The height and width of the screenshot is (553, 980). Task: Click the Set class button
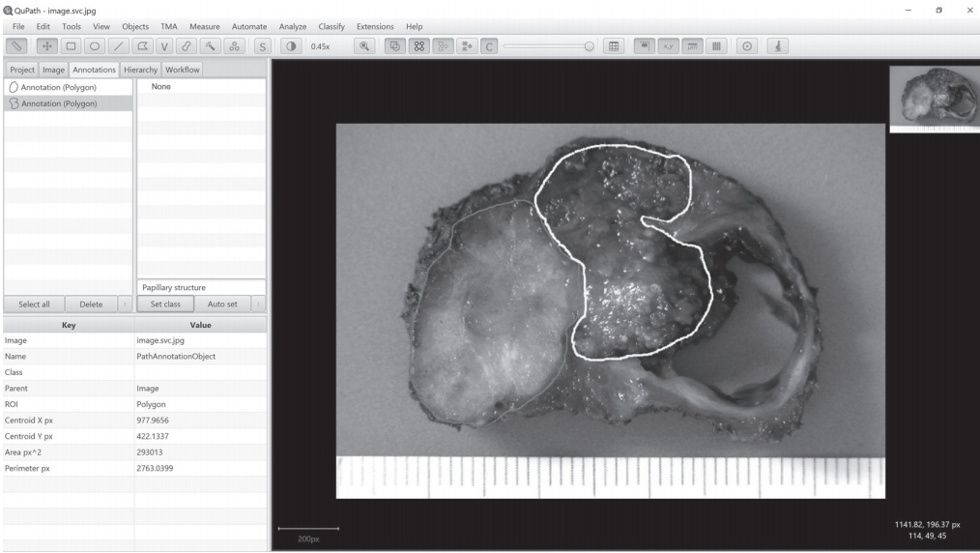coord(165,304)
